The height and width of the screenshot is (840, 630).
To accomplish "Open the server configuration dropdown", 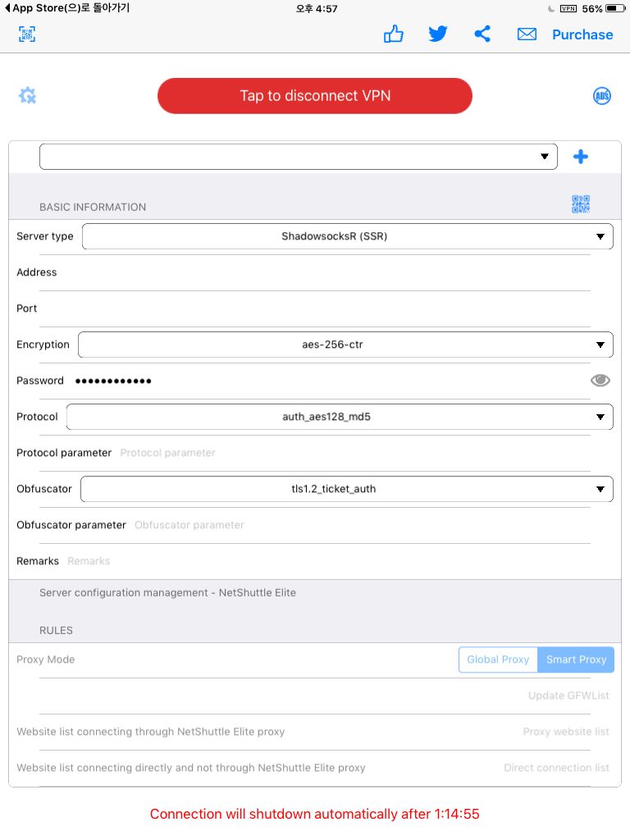I will (x=299, y=157).
